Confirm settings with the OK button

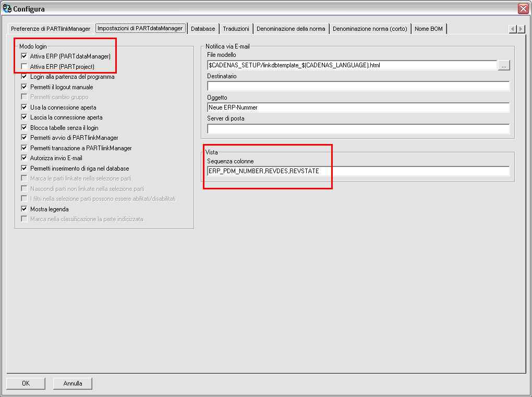tap(26, 383)
